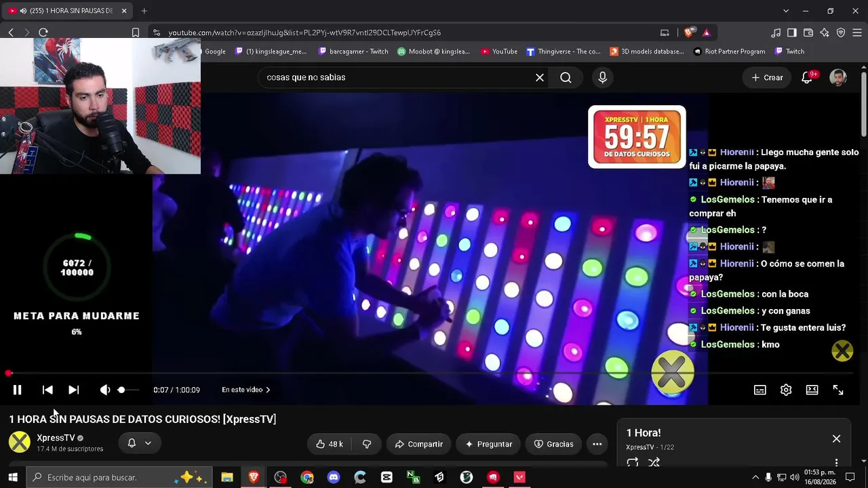
Task: Open Brave Rewards triangle icon
Action: (x=706, y=33)
